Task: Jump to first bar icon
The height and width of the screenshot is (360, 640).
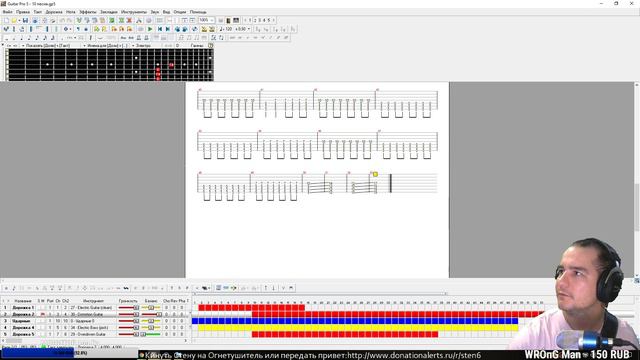Action: 160,29
